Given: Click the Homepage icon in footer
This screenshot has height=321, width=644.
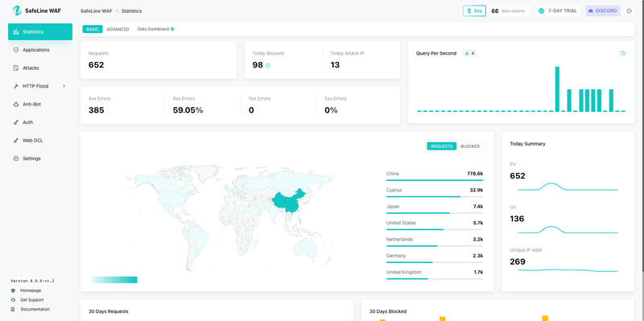Looking at the screenshot, I should (13, 290).
